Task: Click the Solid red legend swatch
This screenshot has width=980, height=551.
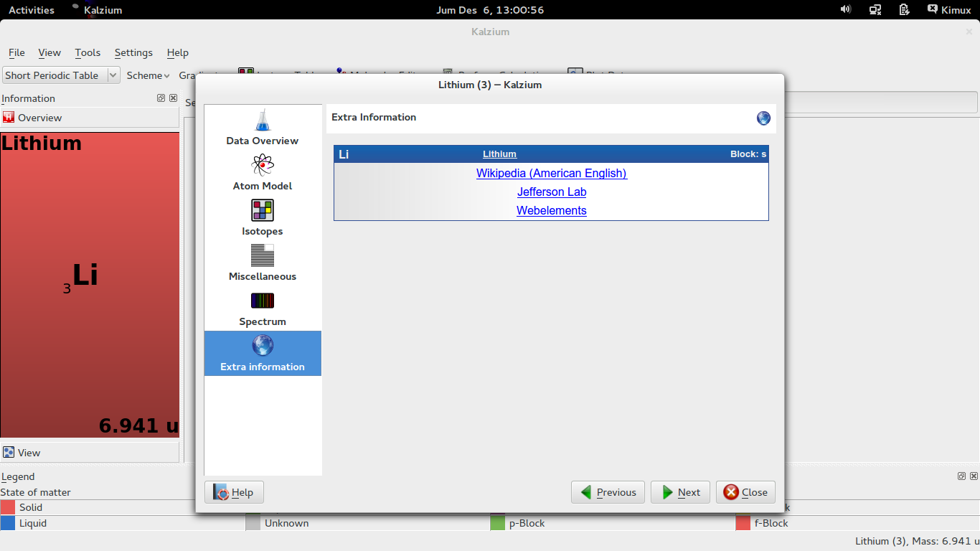Action: (8, 507)
